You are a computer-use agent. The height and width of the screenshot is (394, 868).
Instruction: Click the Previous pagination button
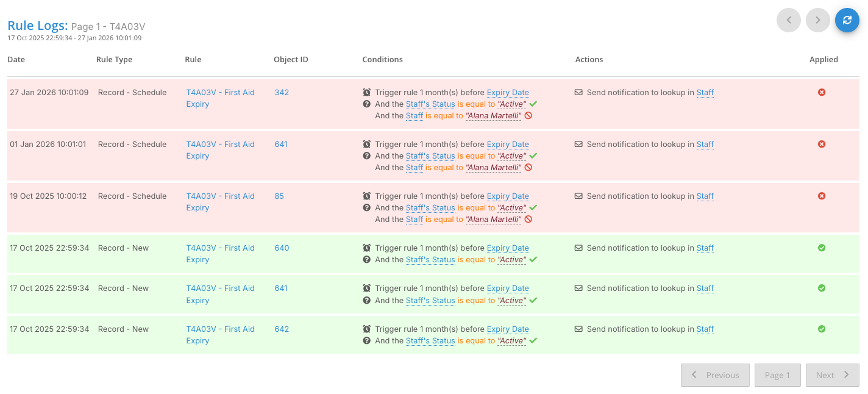tap(715, 375)
